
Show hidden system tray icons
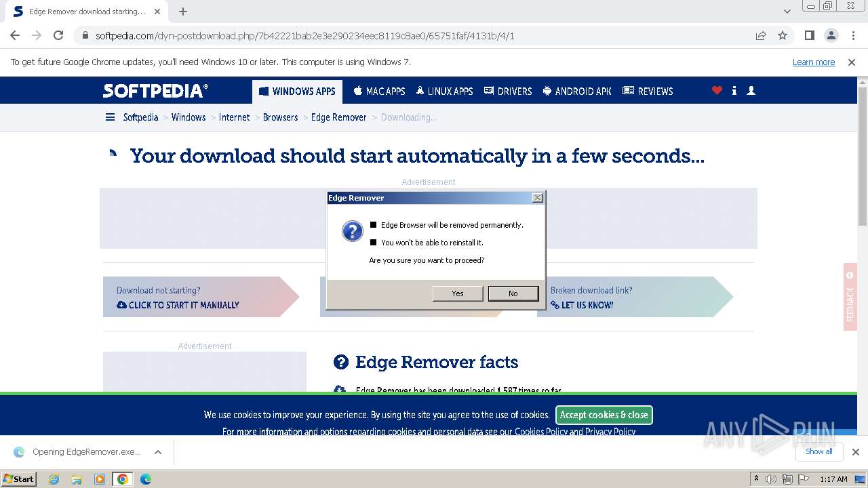coord(756,479)
